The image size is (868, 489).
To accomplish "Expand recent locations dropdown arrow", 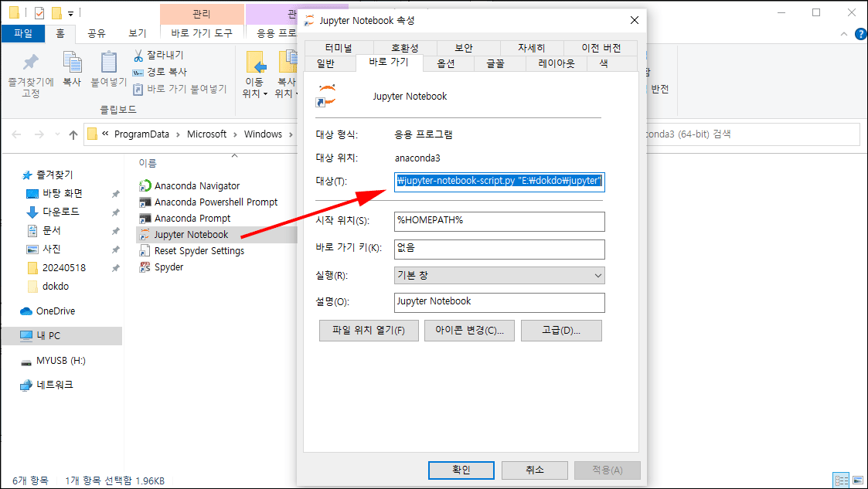I will 57,134.
